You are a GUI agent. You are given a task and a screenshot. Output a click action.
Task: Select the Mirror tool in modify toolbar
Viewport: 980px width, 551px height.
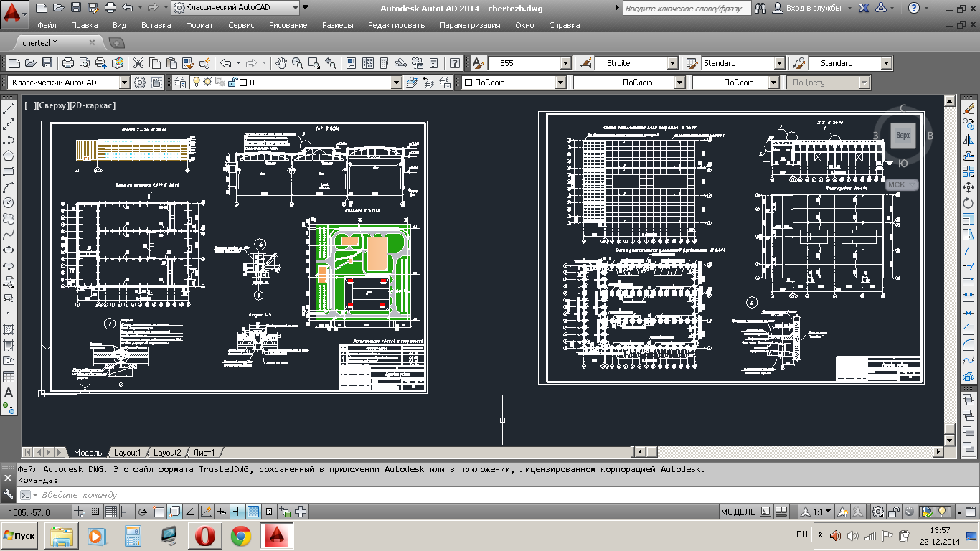pos(969,141)
